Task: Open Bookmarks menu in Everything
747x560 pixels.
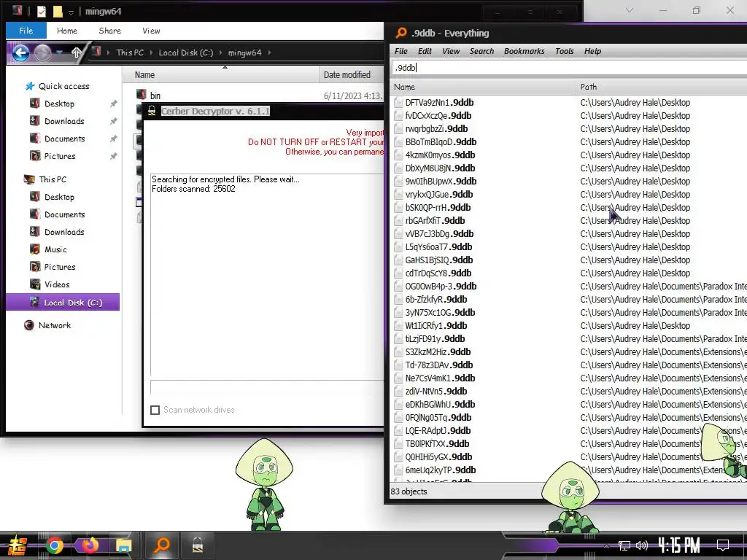Action: pyautogui.click(x=524, y=51)
